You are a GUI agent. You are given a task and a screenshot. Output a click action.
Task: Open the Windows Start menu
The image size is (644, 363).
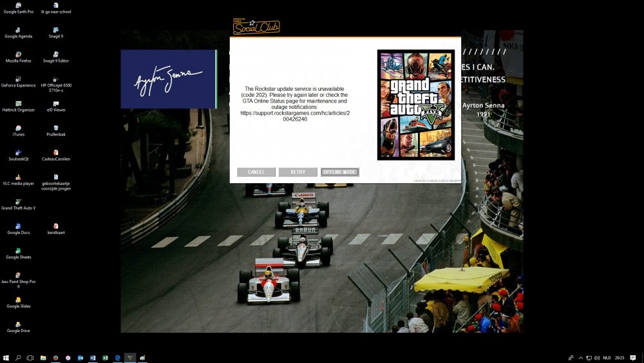(x=6, y=358)
